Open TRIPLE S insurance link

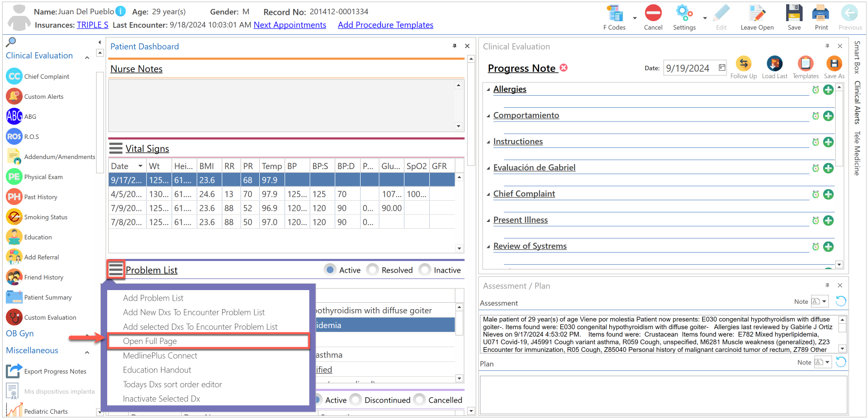pyautogui.click(x=92, y=25)
